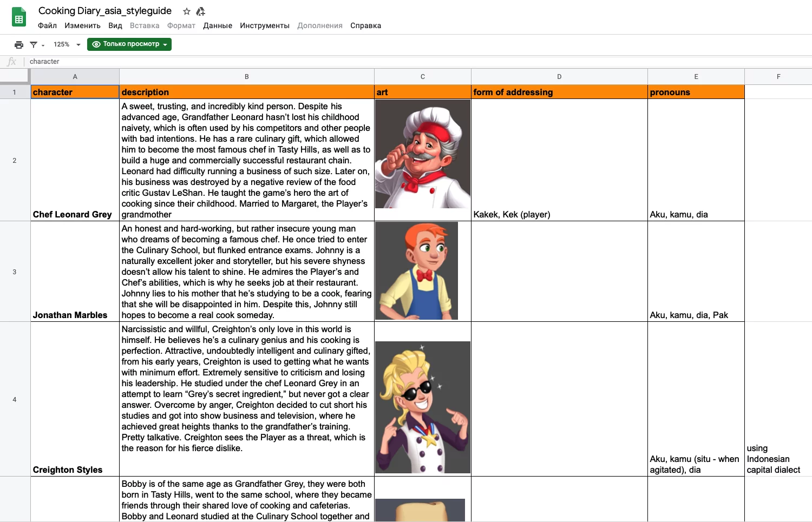Viewport: 812px width, 522px height.
Task: Select the 'Aku, kamu, dia' pronouns cell
Action: (696, 160)
